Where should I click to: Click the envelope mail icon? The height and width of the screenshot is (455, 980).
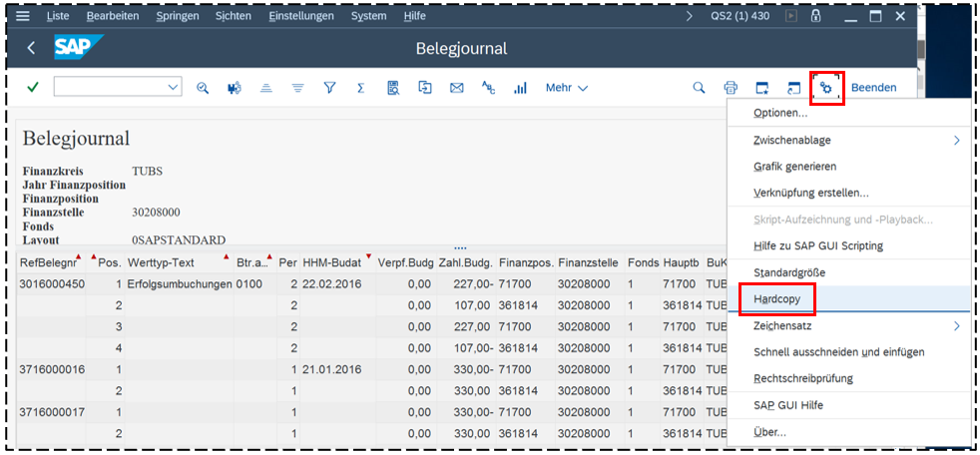click(456, 88)
